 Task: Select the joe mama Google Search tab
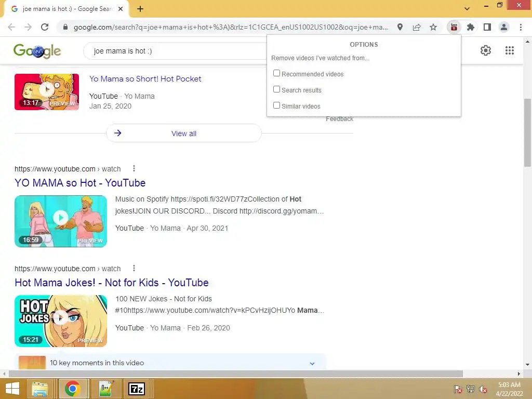click(66, 9)
